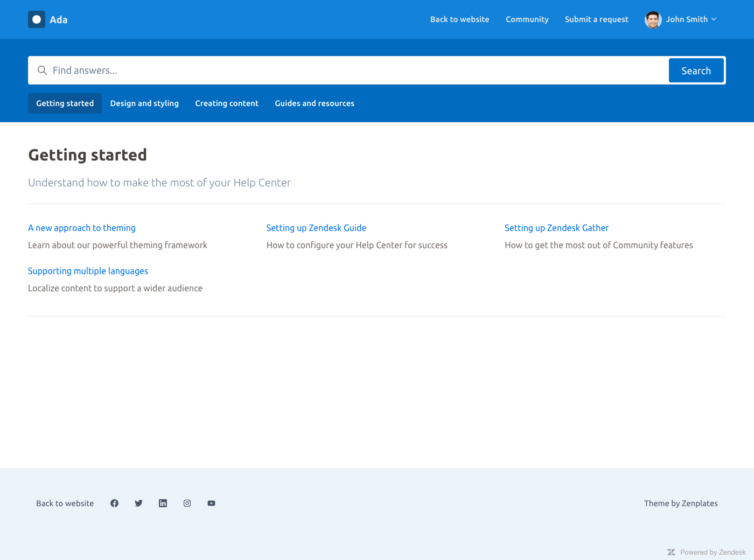Switch to Design and styling tab

pos(144,103)
